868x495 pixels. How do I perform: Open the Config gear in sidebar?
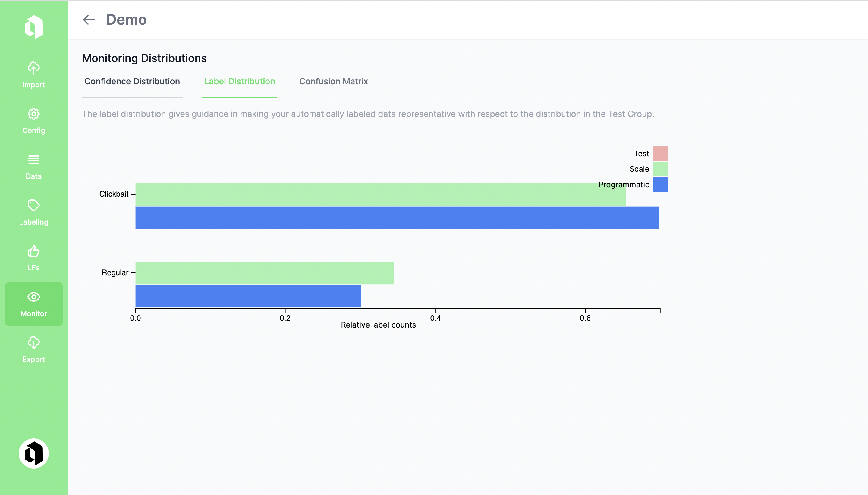point(33,121)
